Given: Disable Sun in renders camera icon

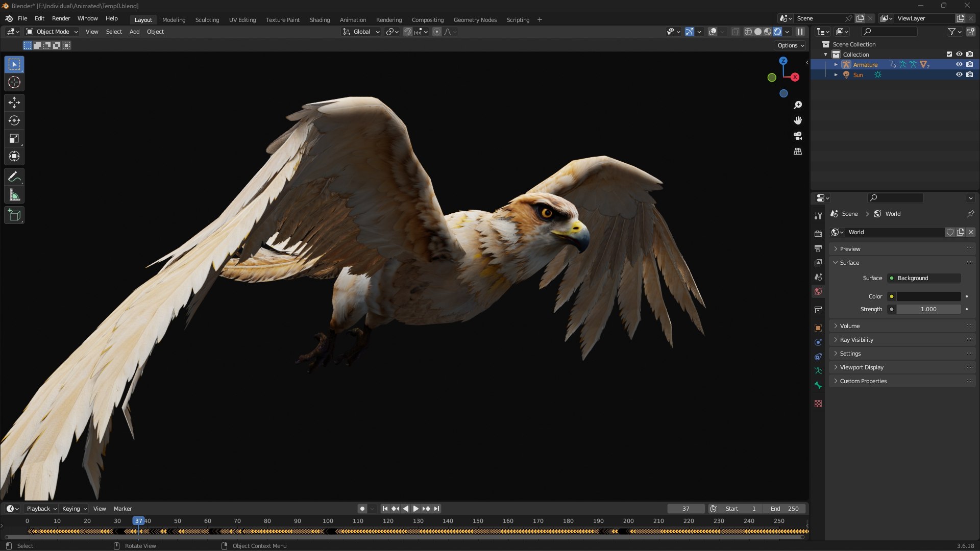Looking at the screenshot, I should (969, 74).
